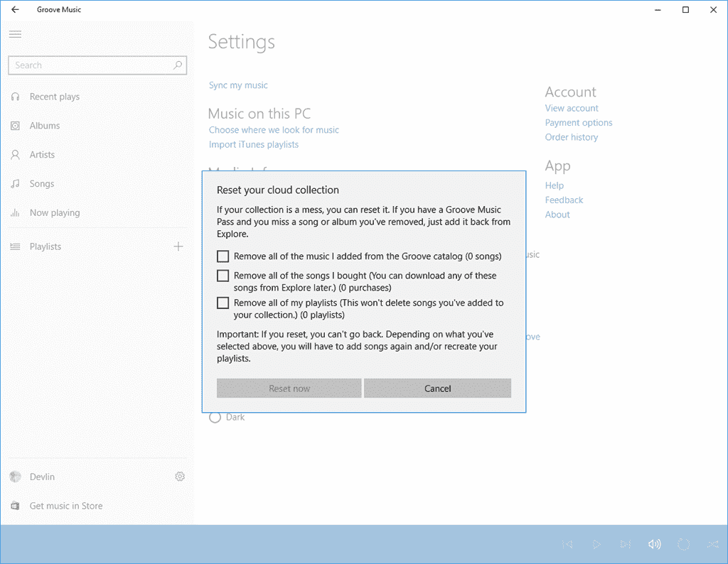Open View account link

click(572, 108)
